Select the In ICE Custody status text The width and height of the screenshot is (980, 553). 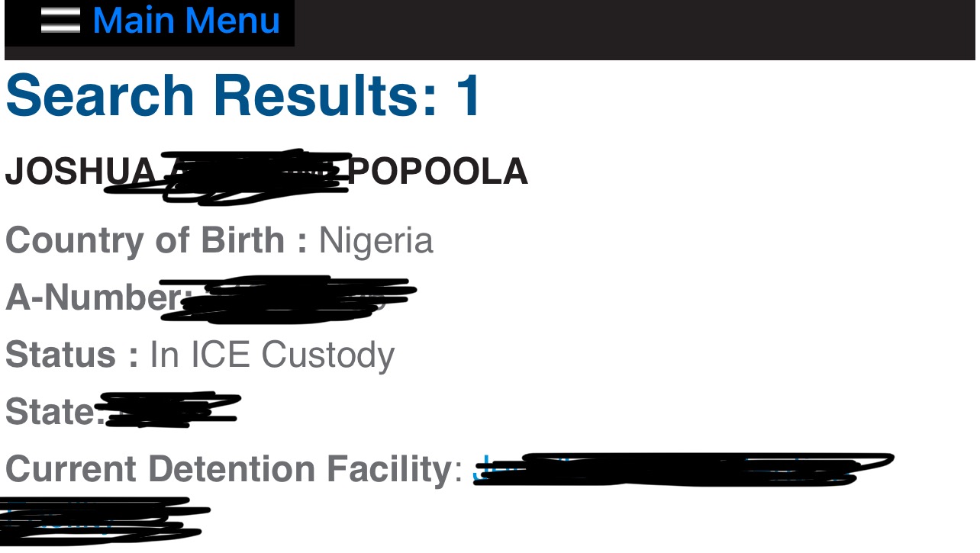272,355
